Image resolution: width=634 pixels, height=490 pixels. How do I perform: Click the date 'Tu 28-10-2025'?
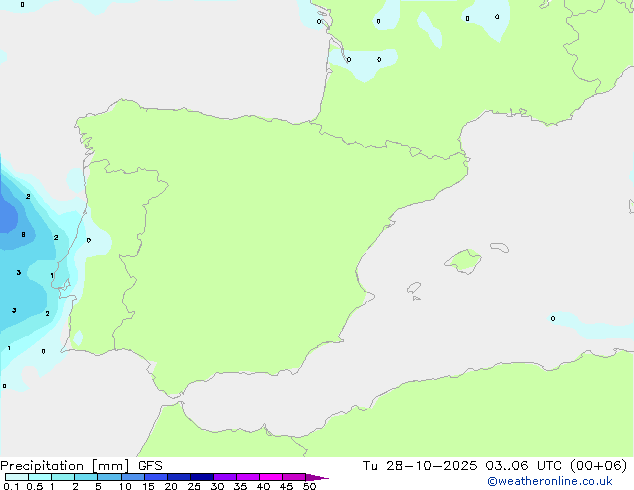[420, 466]
